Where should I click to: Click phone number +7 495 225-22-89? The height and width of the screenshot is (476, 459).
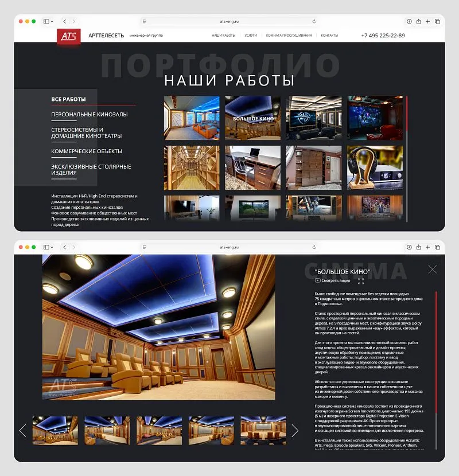pyautogui.click(x=383, y=36)
